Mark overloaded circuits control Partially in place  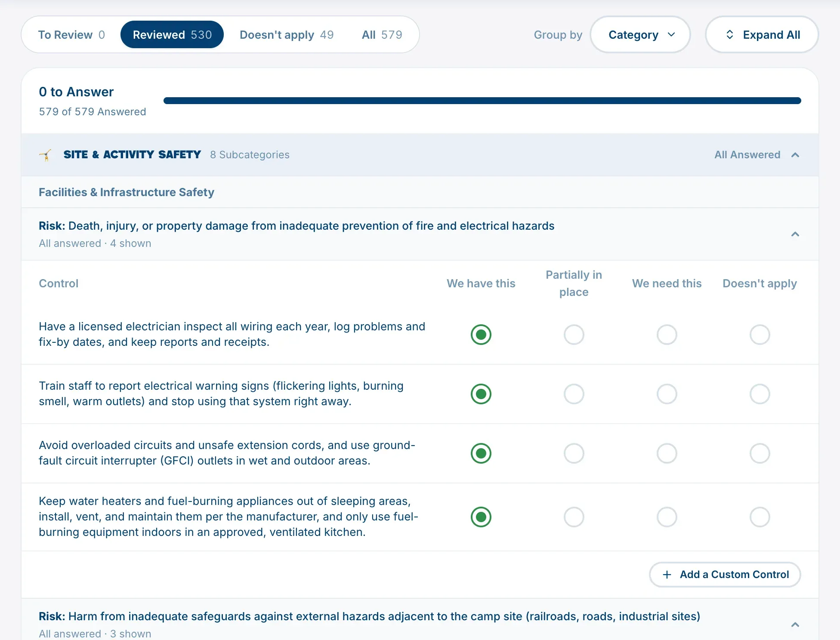[x=574, y=453]
